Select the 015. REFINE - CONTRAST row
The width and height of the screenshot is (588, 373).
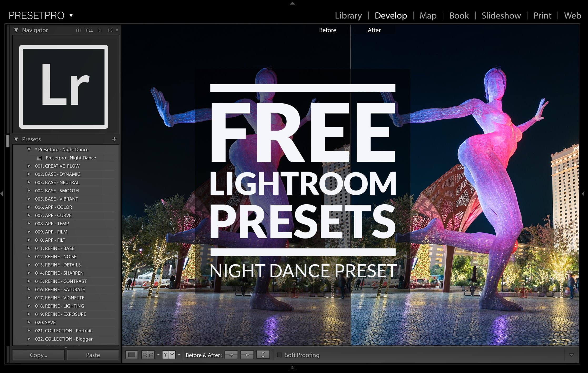(68, 281)
